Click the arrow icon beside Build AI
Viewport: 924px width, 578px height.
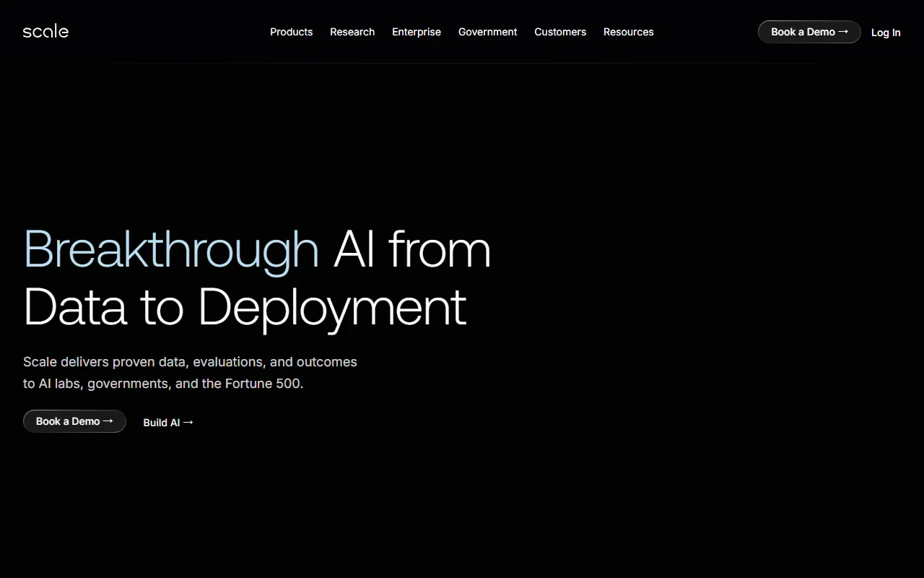pos(188,423)
